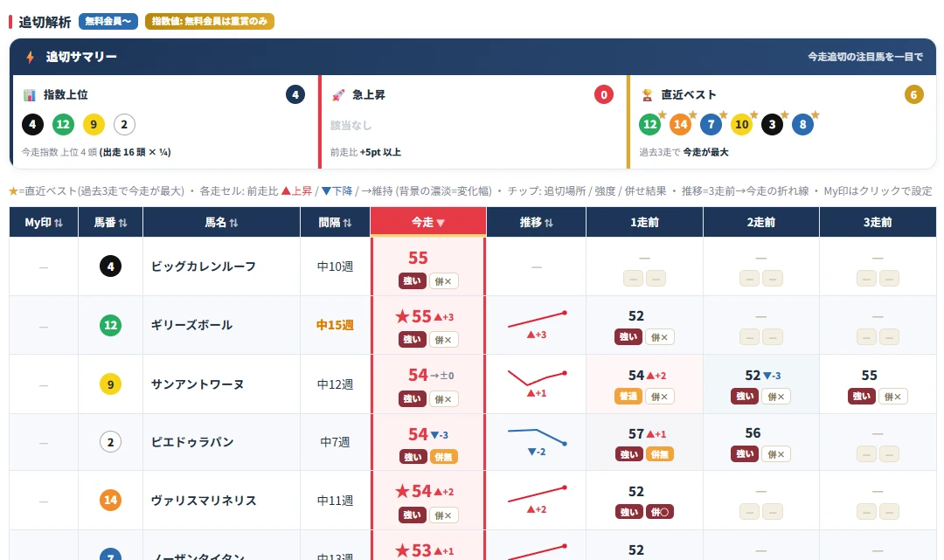Click 今走追切の注目馬を一目で text
The height and width of the screenshot is (560, 944).
(865, 57)
